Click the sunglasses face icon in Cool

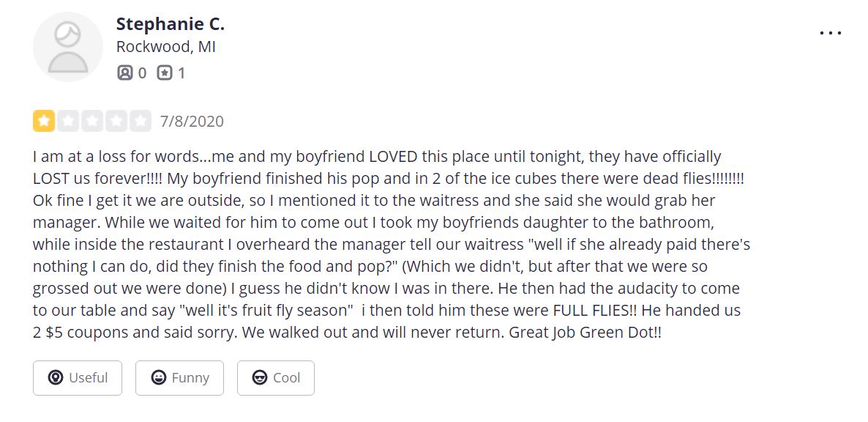click(260, 378)
